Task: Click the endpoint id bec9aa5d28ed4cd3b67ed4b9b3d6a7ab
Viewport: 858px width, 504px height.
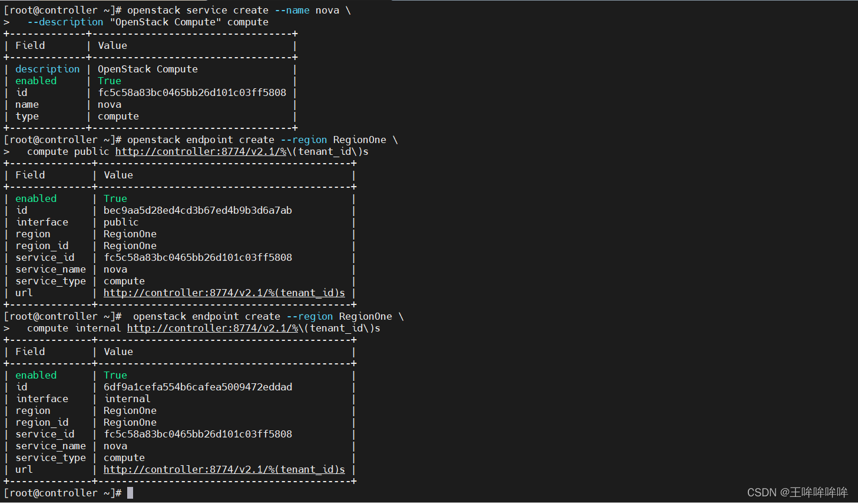Action: point(198,210)
